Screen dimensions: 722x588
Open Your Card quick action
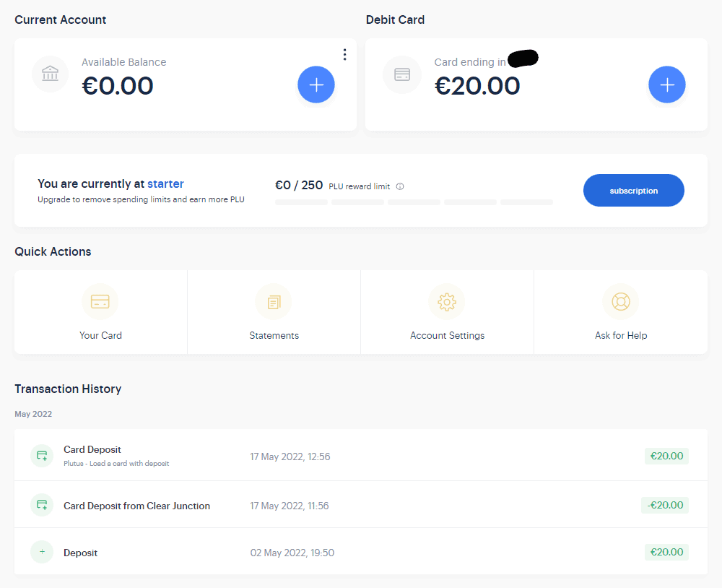click(x=100, y=313)
